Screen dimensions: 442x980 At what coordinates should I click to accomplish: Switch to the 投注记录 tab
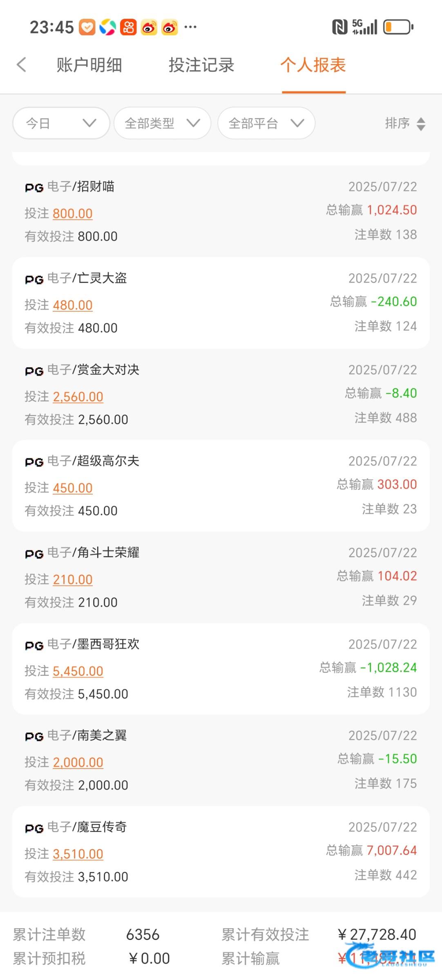pyautogui.click(x=201, y=65)
